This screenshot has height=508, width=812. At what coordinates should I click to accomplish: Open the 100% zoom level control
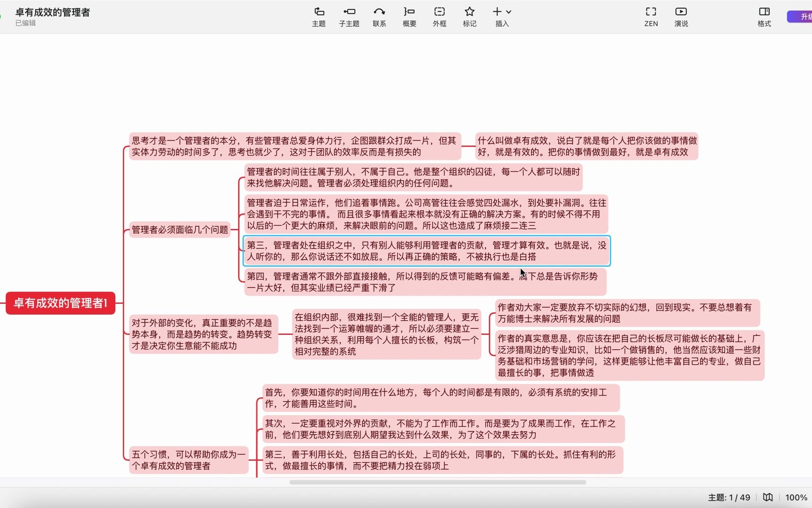click(796, 497)
